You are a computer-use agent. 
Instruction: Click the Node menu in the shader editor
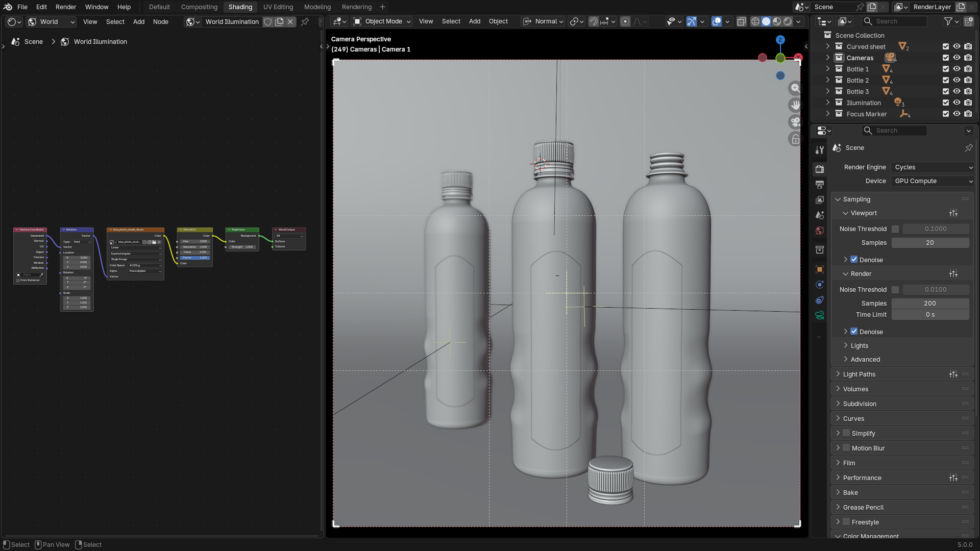pos(160,21)
